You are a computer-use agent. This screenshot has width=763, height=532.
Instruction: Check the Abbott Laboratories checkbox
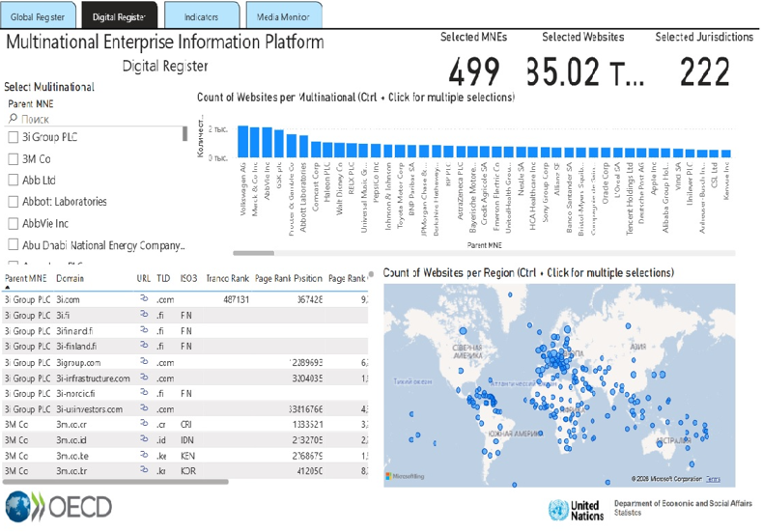[x=14, y=202]
